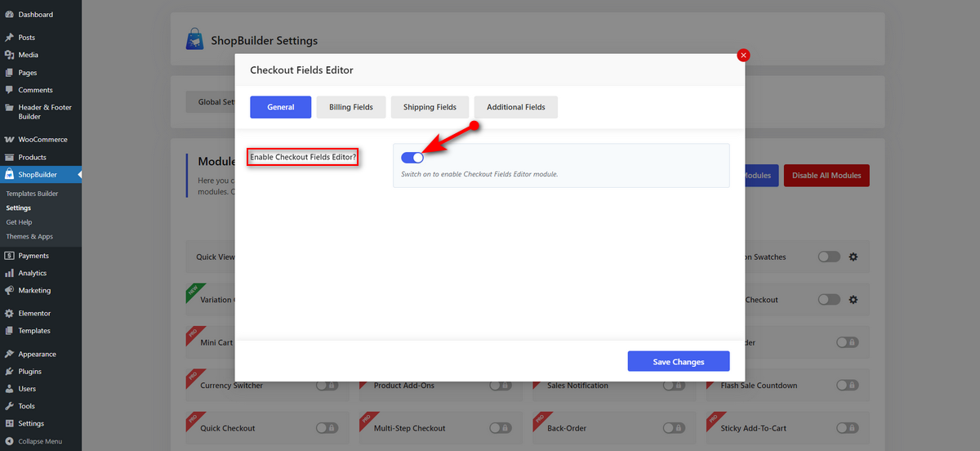Open the Comments bubble icon
The width and height of the screenshot is (980, 451).
point(8,90)
